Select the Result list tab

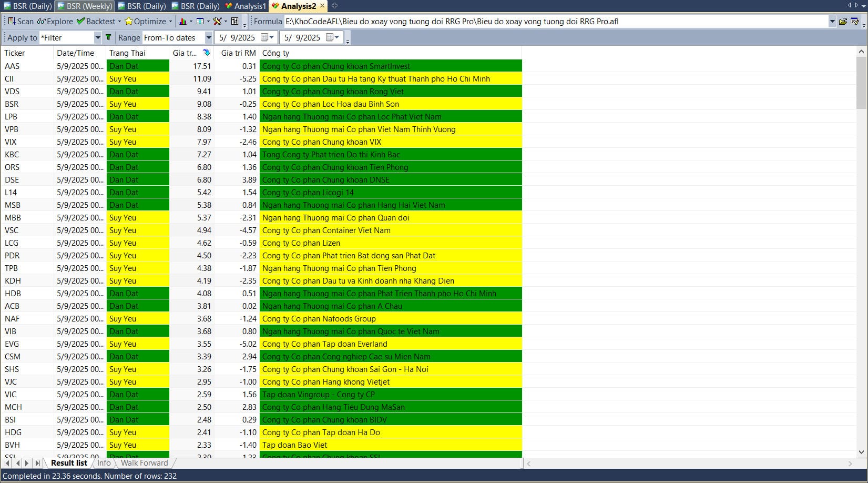pos(69,463)
